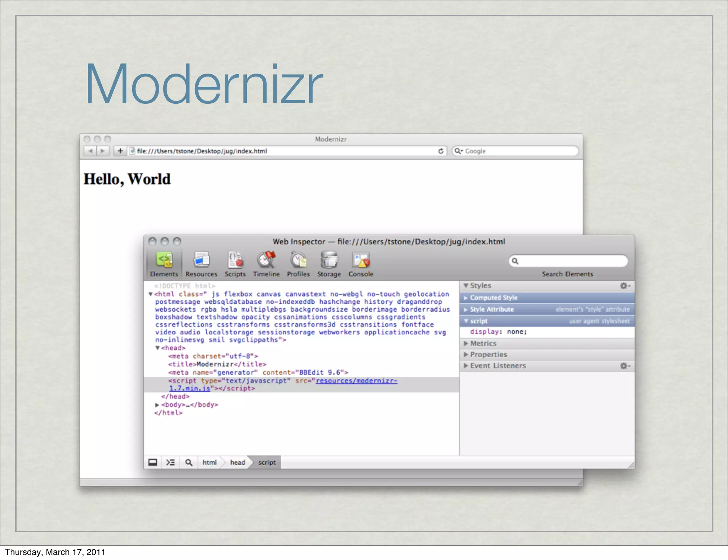Click Safari add bookmark plus button
Screen dimensions: 728x560
point(120,151)
